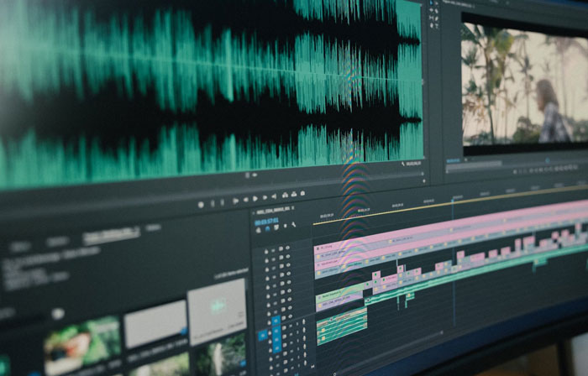Toggle the blue highlighted audio track target button
The height and width of the screenshot is (376, 588).
(276, 320)
